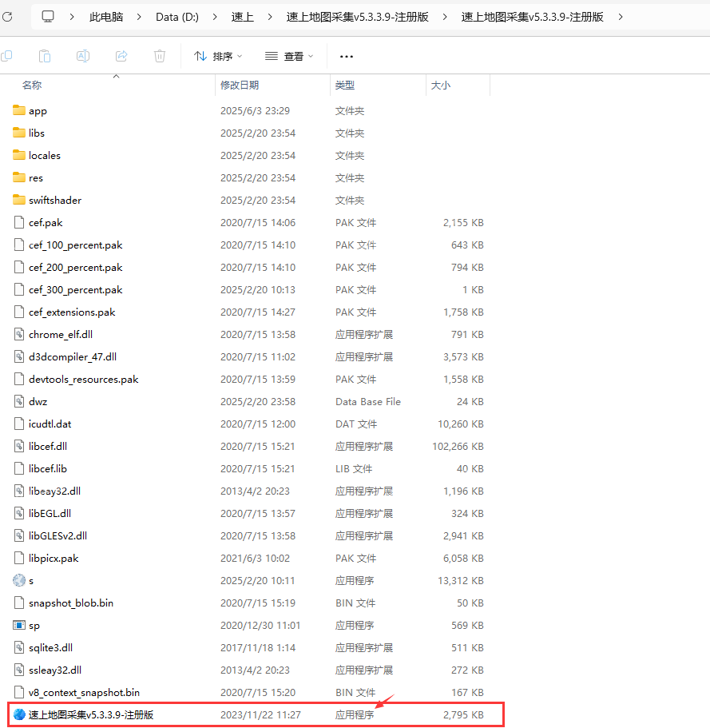Click the Refresh icon in address bar
The width and height of the screenshot is (710, 728).
pyautogui.click(x=7, y=17)
